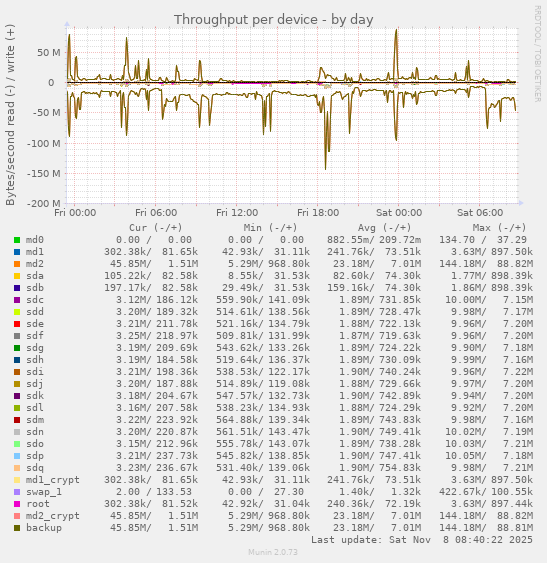Click the 'sdm' device label

tap(35, 420)
